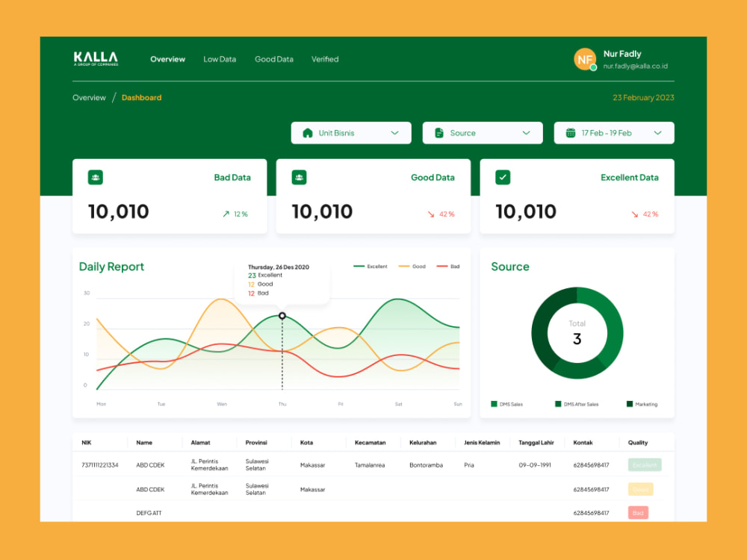Click the document icon in Source filter

[438, 133]
